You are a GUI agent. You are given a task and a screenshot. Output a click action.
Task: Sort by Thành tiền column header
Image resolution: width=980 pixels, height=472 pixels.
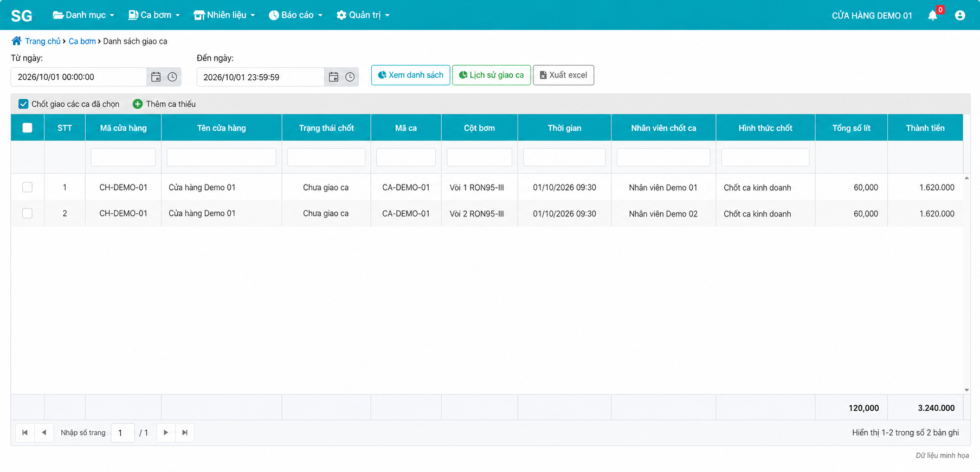click(925, 128)
